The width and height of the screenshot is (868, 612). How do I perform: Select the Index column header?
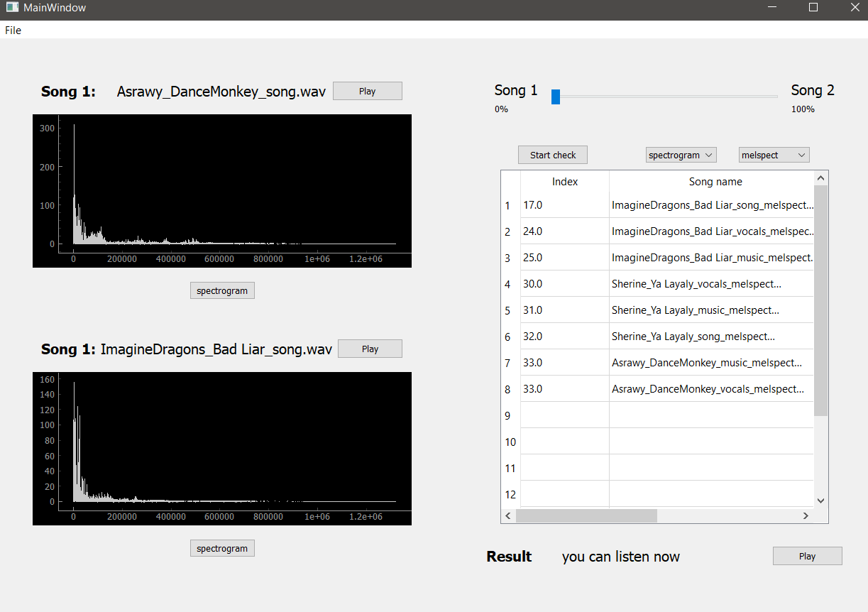pos(565,182)
